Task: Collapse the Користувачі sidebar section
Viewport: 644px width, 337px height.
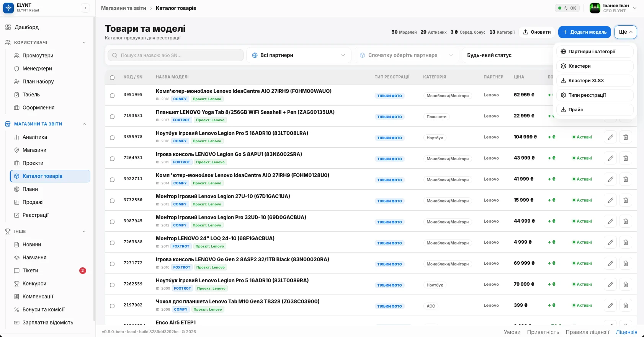Action: (x=84, y=42)
